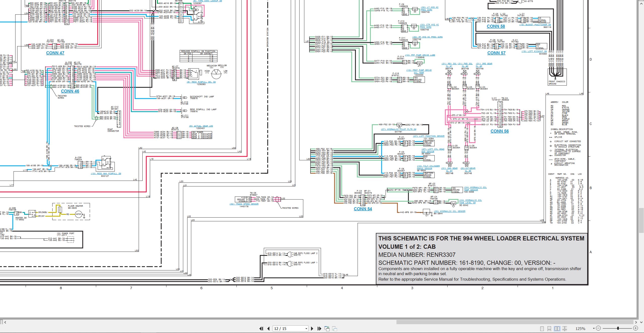Screen dimensions: 644x333
Task: Switch to continuous facing view
Action: pos(565,328)
